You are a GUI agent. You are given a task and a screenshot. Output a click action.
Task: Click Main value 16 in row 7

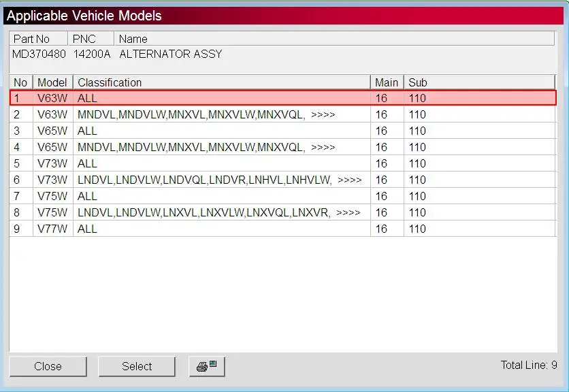click(x=381, y=196)
